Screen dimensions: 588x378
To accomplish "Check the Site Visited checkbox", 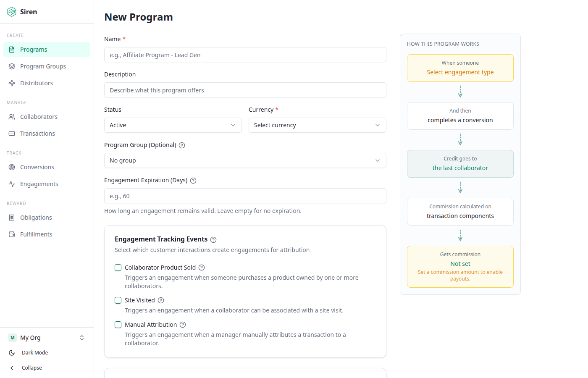I will 118,300.
